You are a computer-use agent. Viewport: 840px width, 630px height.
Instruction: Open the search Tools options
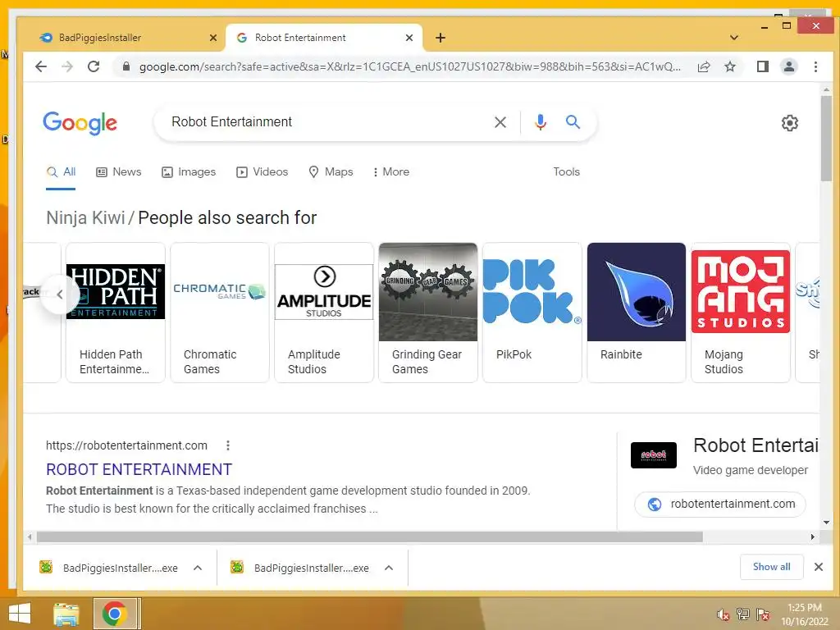566,172
